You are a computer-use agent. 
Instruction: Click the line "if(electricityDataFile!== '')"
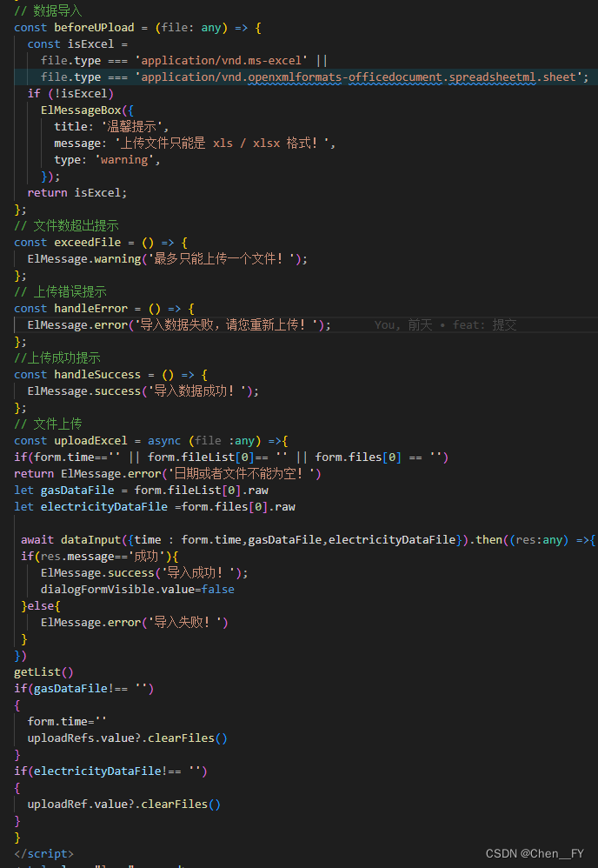[x=110, y=771]
